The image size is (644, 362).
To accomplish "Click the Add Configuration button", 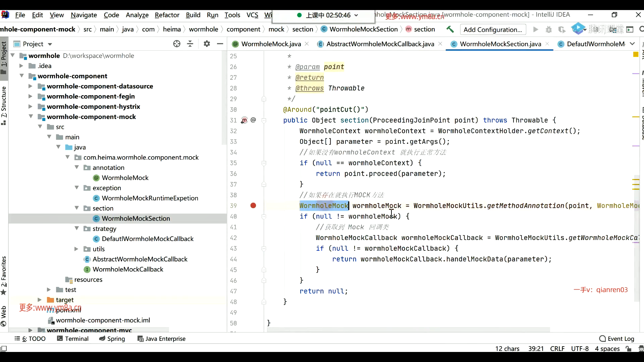I will (492, 29).
